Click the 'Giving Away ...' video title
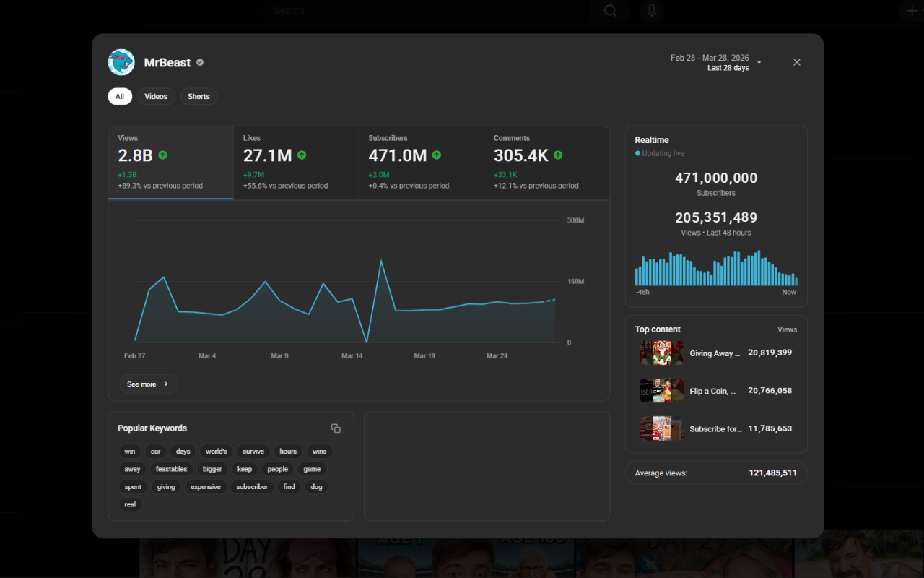Viewport: 924px width, 578px height. pyautogui.click(x=715, y=353)
